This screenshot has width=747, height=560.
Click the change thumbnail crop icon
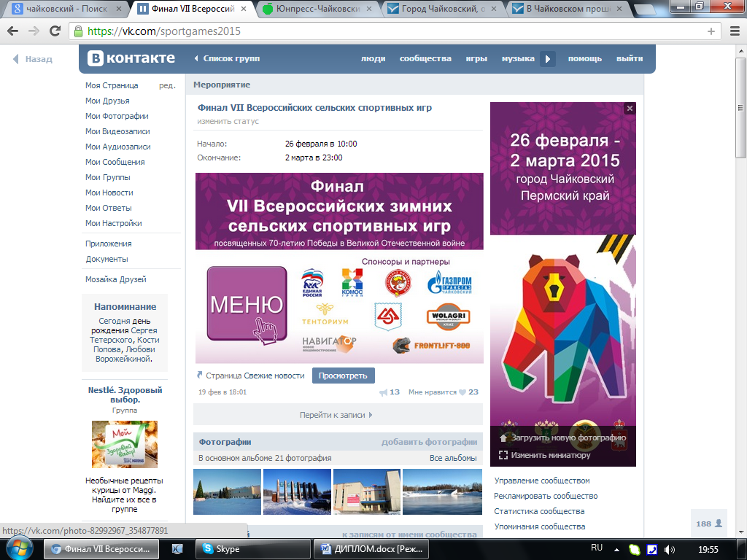503,455
